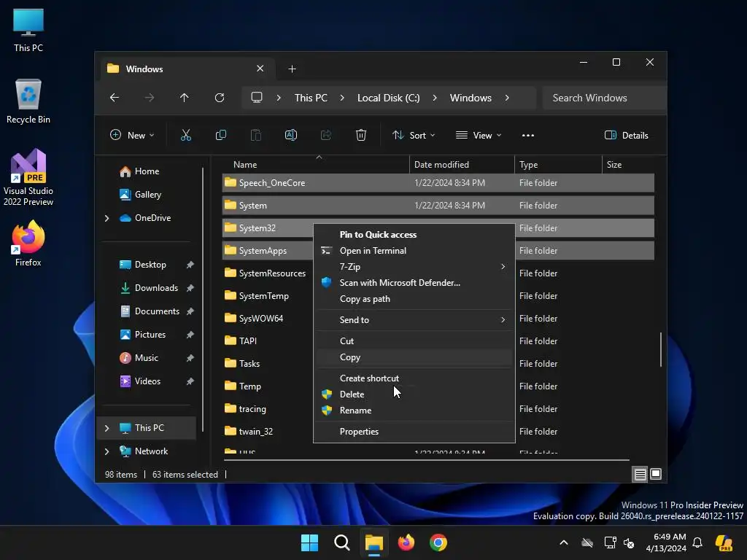Go back with the back arrow
The width and height of the screenshot is (747, 560).
coord(115,98)
